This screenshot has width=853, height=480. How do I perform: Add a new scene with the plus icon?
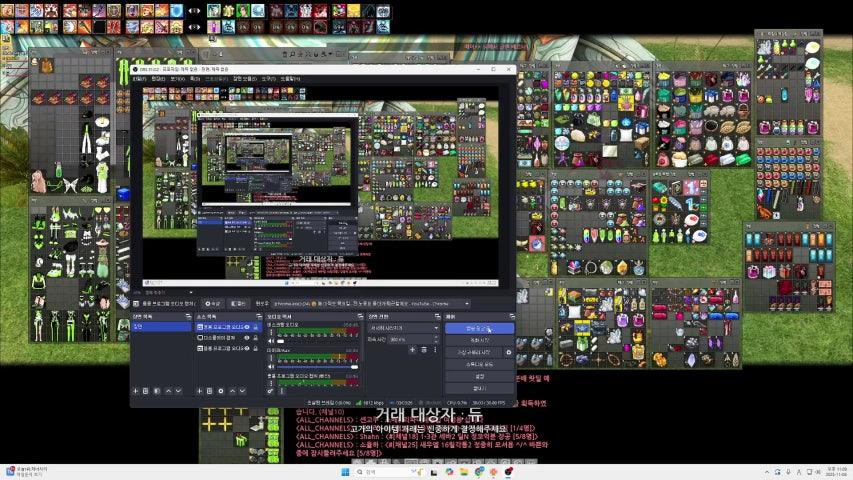137,391
